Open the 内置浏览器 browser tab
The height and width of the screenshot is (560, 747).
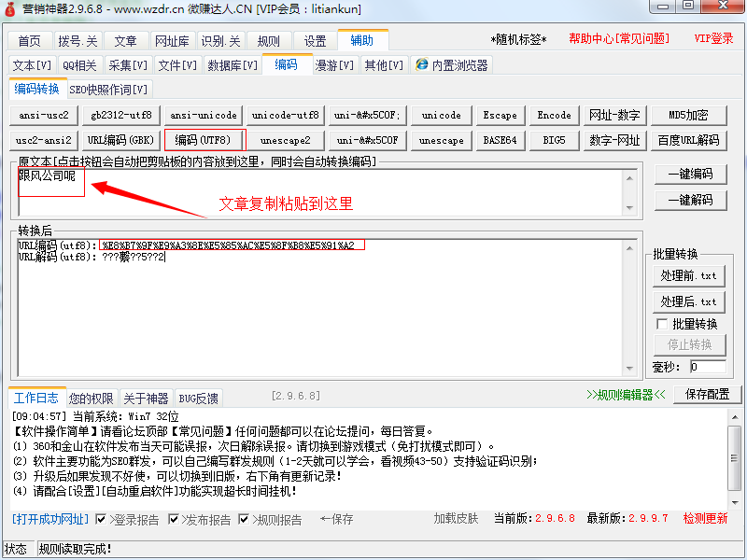(x=451, y=65)
